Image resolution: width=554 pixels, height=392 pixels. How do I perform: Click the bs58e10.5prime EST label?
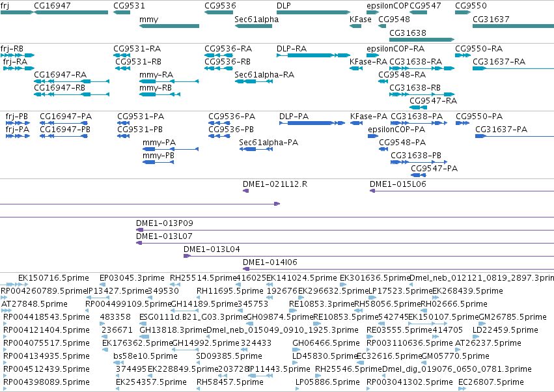145,356
